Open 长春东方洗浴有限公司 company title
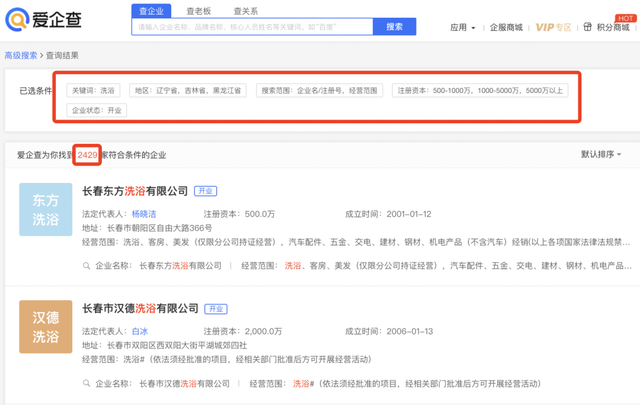Screen dimensions: 640x405 [135, 191]
